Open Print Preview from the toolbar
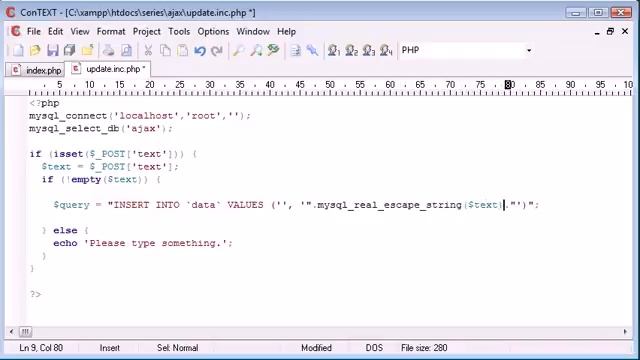 (126, 51)
